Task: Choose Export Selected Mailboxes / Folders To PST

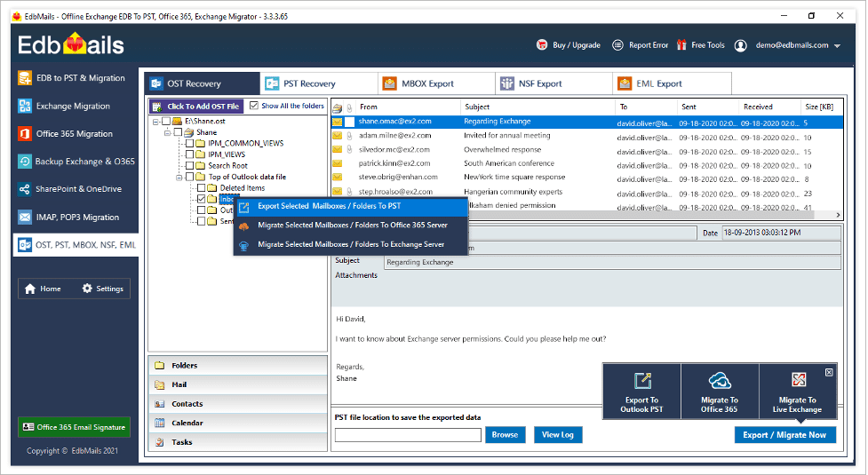Action: click(351, 206)
